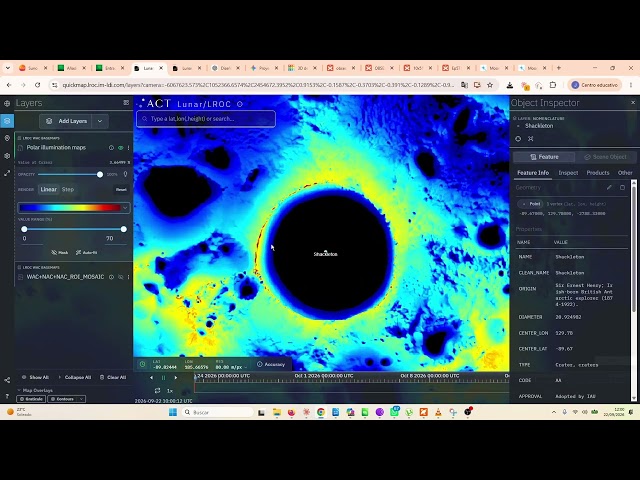Image resolution: width=640 pixels, height=480 pixels.
Task: Click Collapse All layers button
Action: tap(75, 377)
